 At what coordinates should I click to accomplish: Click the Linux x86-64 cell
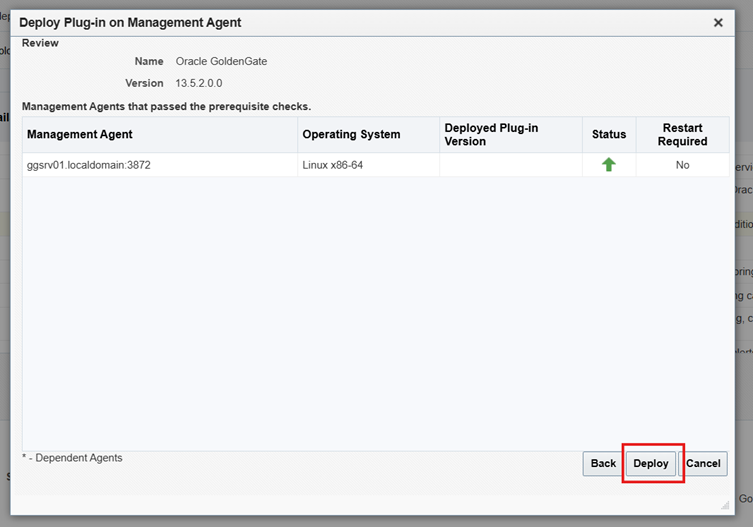(x=333, y=165)
